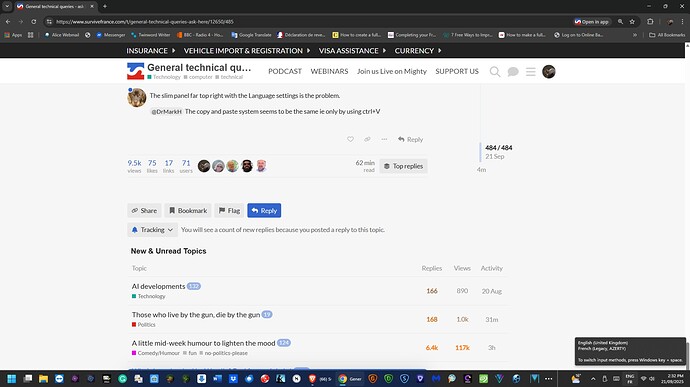Reload the page with the browser refresh icon
The width and height of the screenshot is (690, 387).
(x=33, y=22)
